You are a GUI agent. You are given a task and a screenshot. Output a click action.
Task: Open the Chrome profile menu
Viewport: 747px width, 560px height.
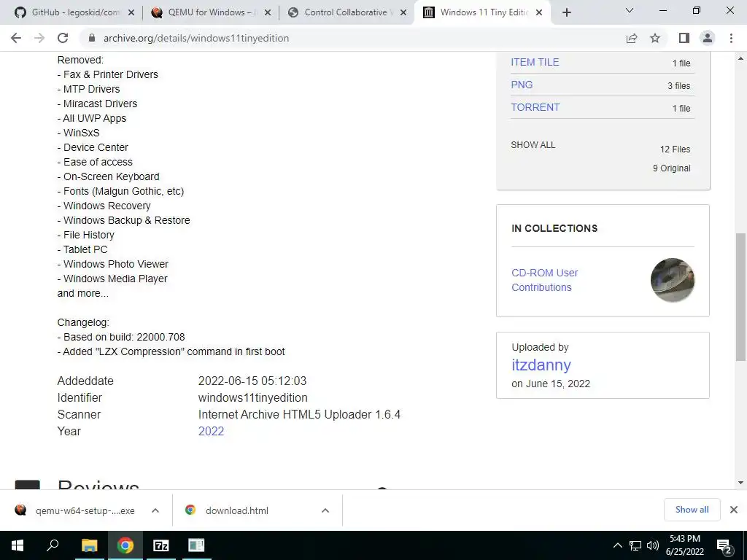pyautogui.click(x=708, y=38)
